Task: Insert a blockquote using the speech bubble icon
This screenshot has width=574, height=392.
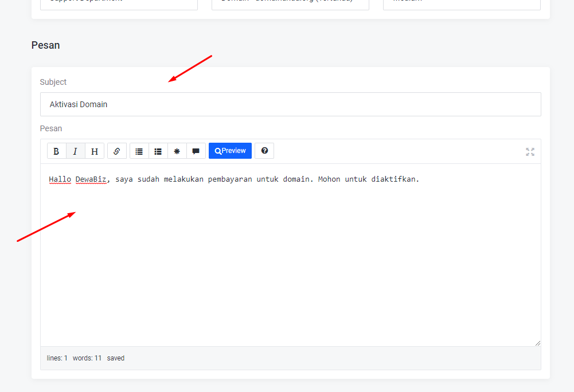Action: 196,151
